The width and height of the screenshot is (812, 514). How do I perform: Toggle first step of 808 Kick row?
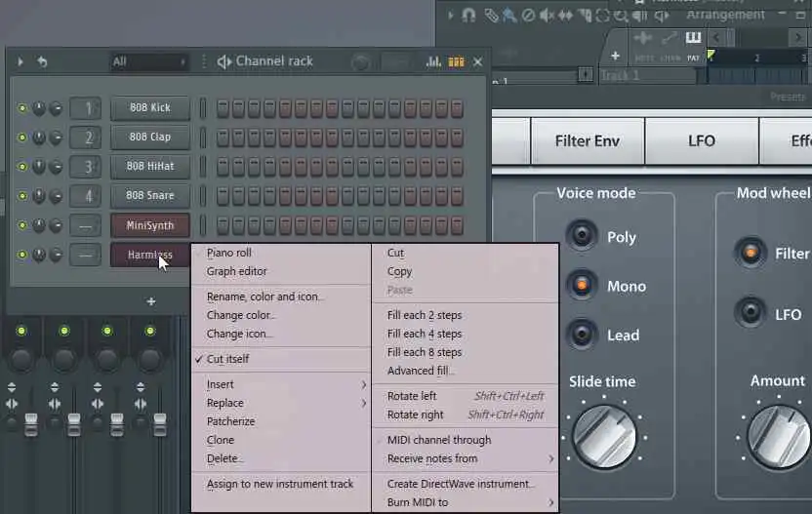(223, 108)
